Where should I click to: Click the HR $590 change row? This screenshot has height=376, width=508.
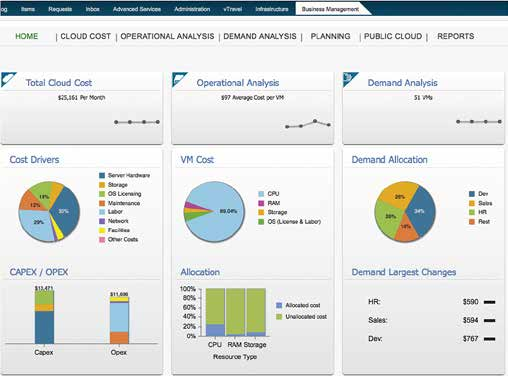(x=431, y=302)
